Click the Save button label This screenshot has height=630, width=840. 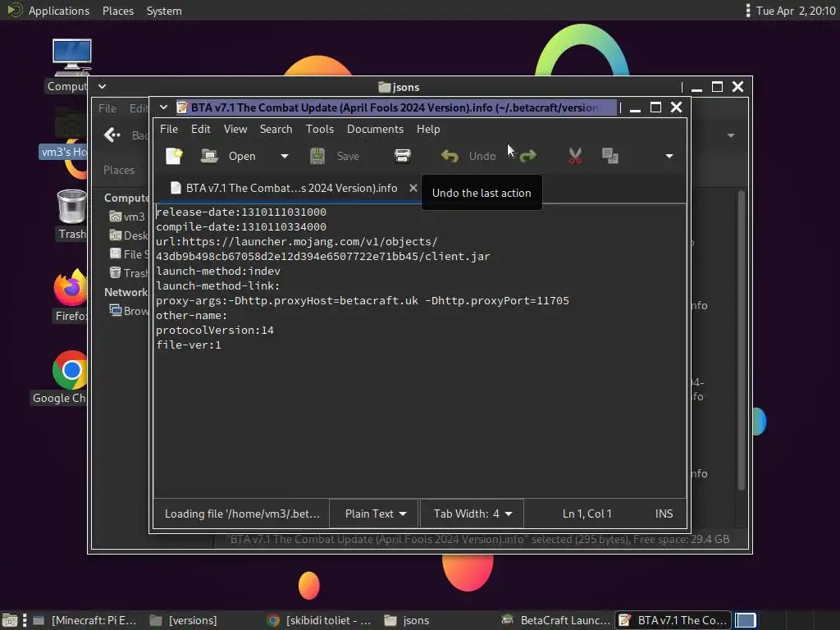coord(348,156)
